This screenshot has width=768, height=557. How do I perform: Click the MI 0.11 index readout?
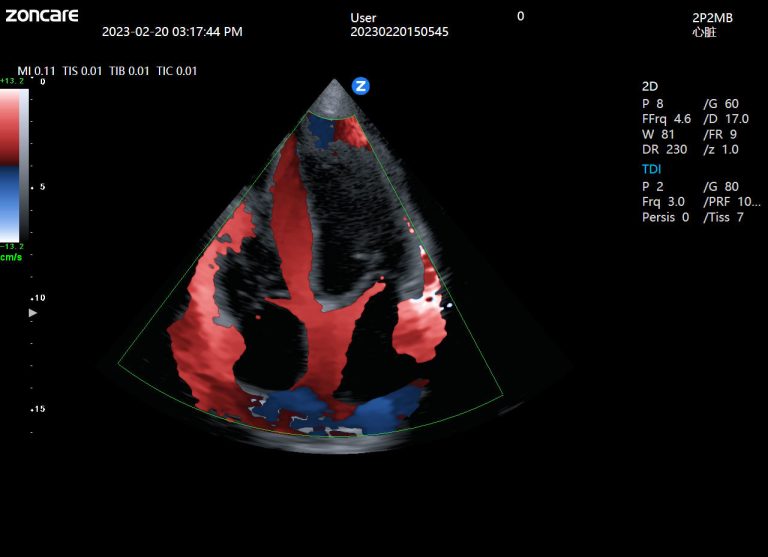pyautogui.click(x=36, y=71)
